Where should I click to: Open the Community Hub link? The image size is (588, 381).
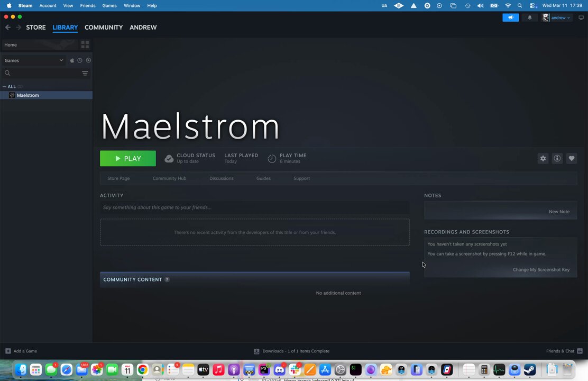[169, 178]
